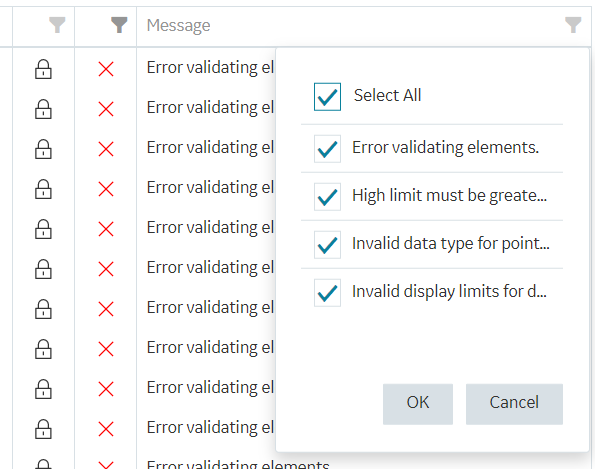The width and height of the screenshot is (595, 469).
Task: Open the filter icon above the lock column
Action: [x=57, y=25]
